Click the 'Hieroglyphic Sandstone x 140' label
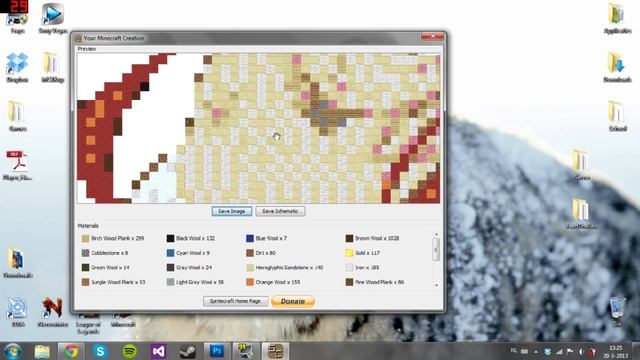 click(289, 268)
